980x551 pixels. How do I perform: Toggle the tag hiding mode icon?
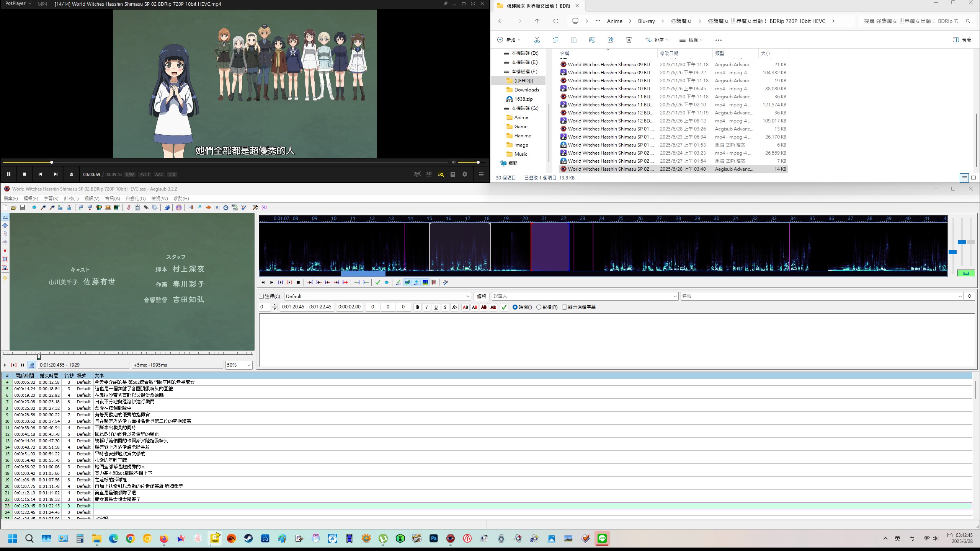264,207
